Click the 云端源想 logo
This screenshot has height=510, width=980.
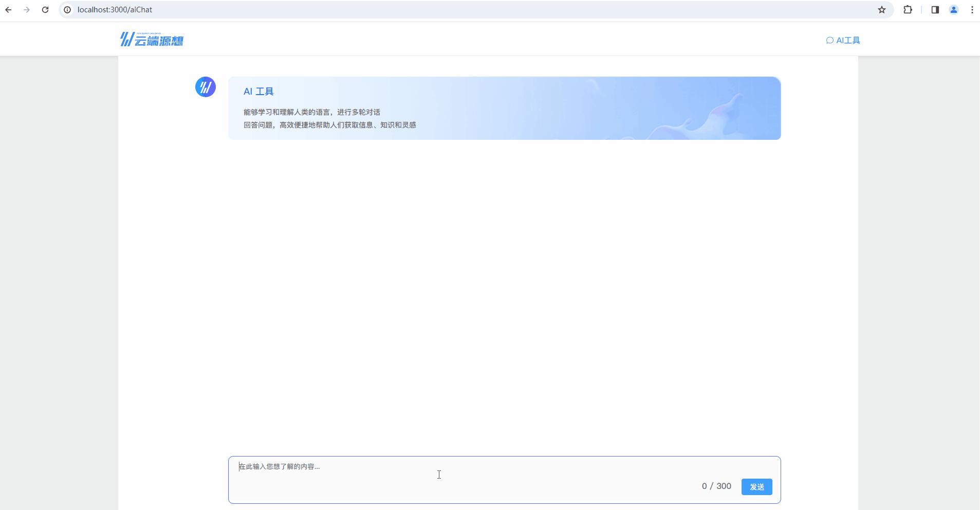(x=152, y=39)
